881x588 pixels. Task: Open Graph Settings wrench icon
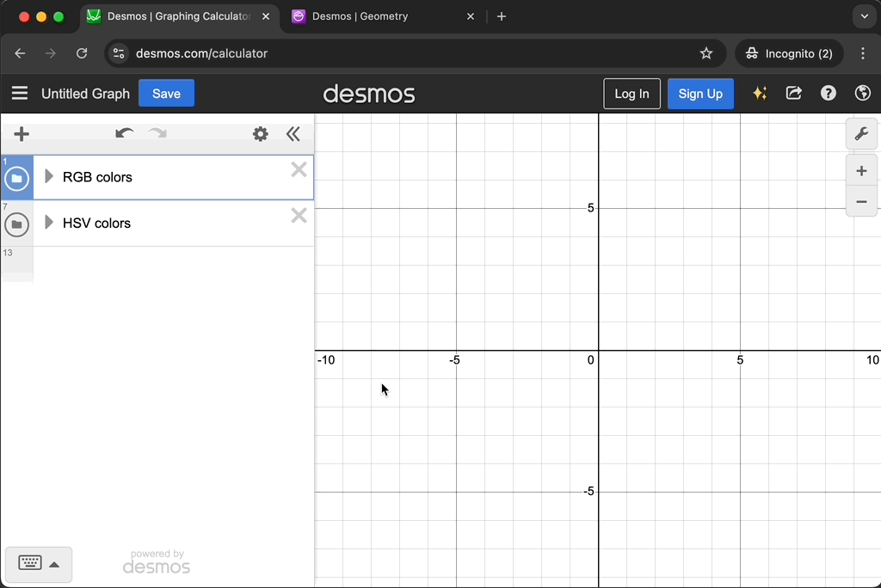pyautogui.click(x=861, y=134)
